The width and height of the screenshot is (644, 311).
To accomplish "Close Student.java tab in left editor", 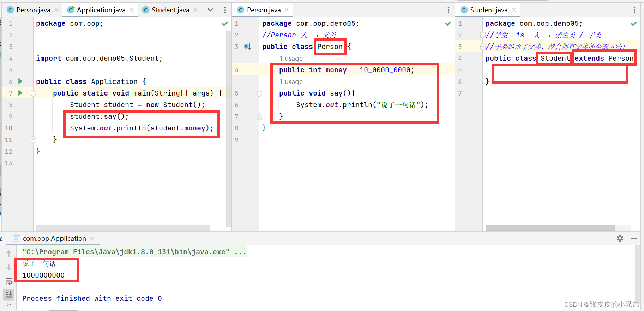I will pyautogui.click(x=195, y=10).
